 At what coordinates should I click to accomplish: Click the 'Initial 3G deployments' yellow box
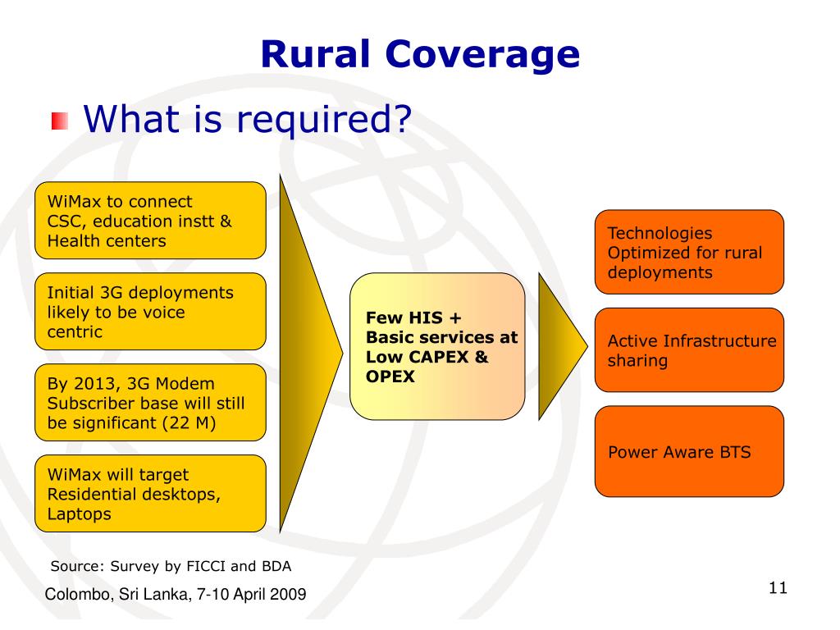click(x=151, y=312)
